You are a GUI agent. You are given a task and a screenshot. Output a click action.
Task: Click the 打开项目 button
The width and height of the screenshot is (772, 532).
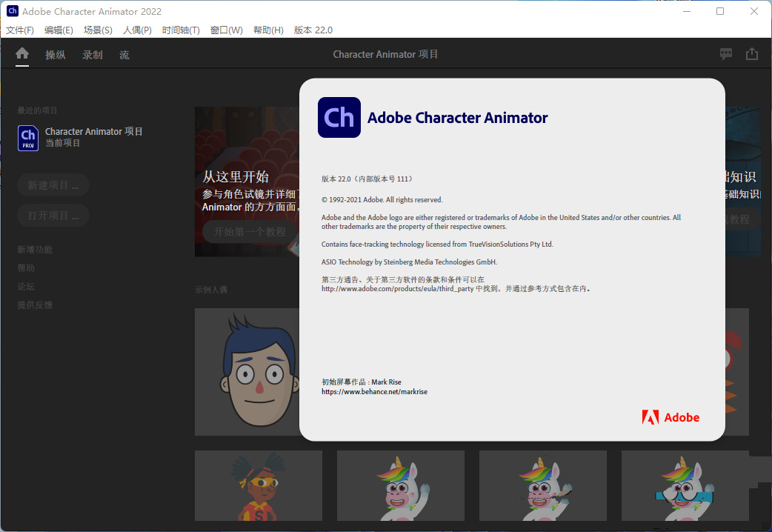click(53, 216)
